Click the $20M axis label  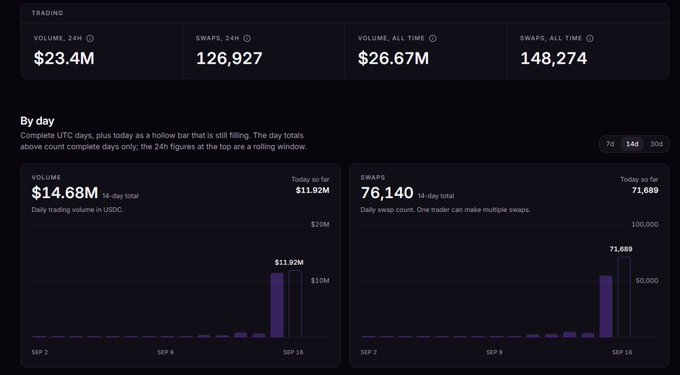(x=320, y=224)
